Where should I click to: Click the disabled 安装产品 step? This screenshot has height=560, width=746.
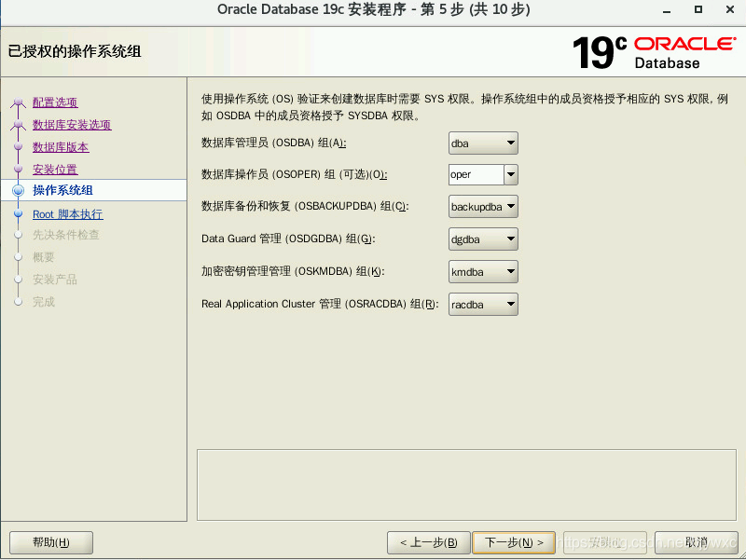pos(55,280)
